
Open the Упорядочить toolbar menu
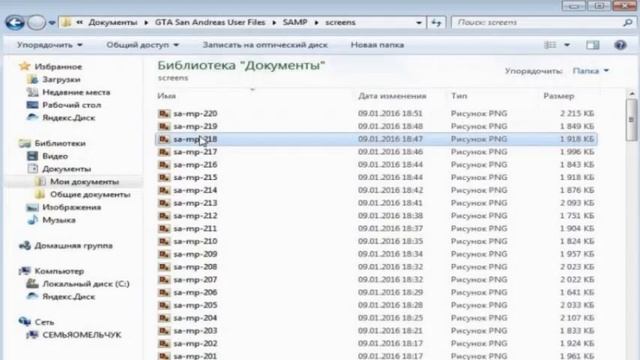[49, 45]
